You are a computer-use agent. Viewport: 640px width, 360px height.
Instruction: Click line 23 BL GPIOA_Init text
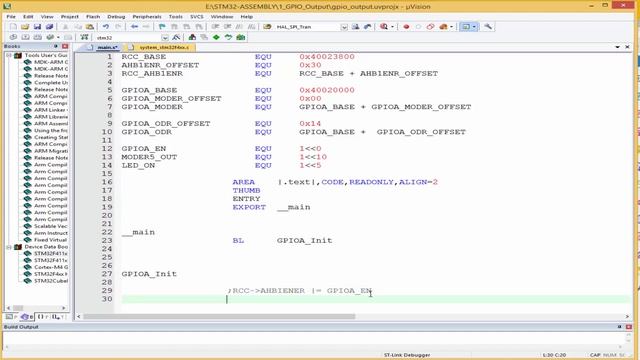pos(282,240)
